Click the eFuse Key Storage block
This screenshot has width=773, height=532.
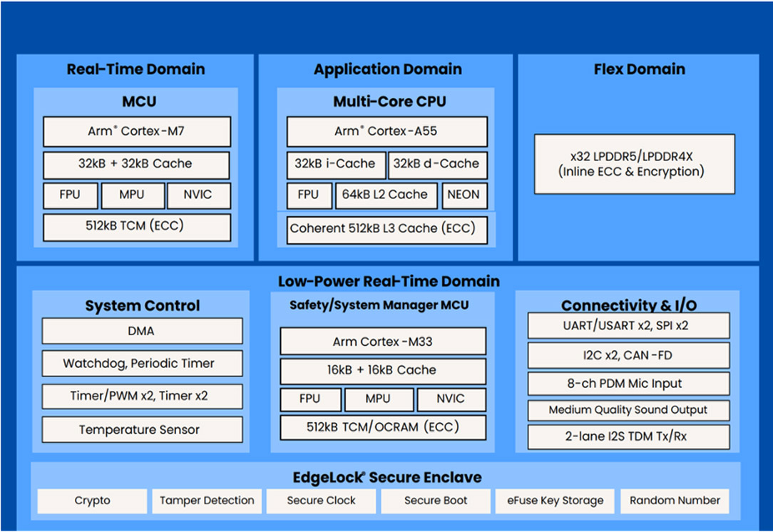click(555, 501)
